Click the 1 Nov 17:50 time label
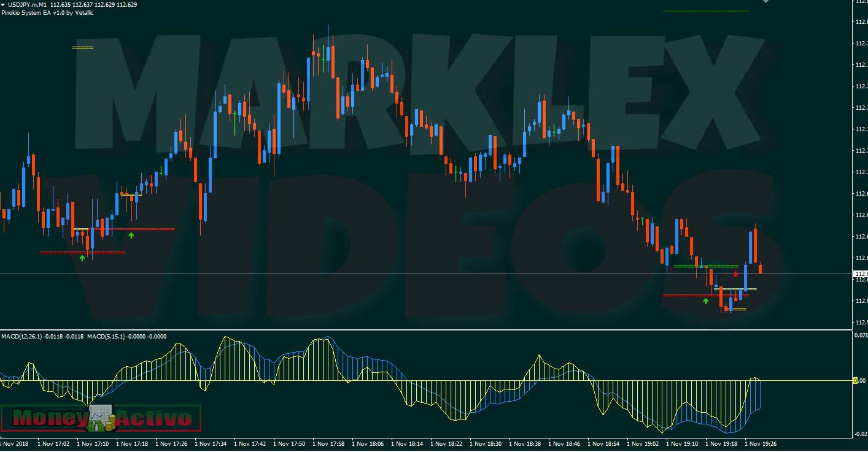Image resolution: width=868 pixels, height=452 pixels. (x=289, y=443)
